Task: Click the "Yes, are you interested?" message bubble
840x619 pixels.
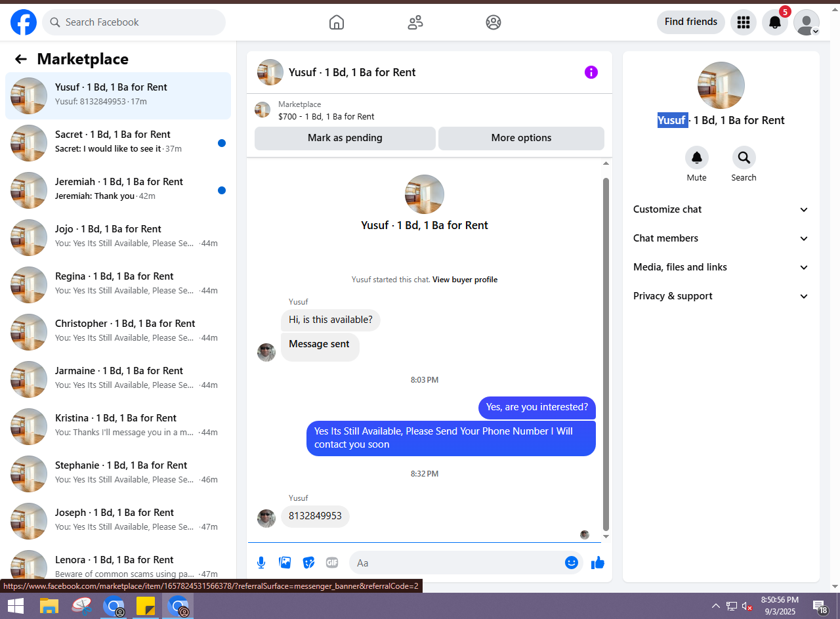Action: pos(537,408)
